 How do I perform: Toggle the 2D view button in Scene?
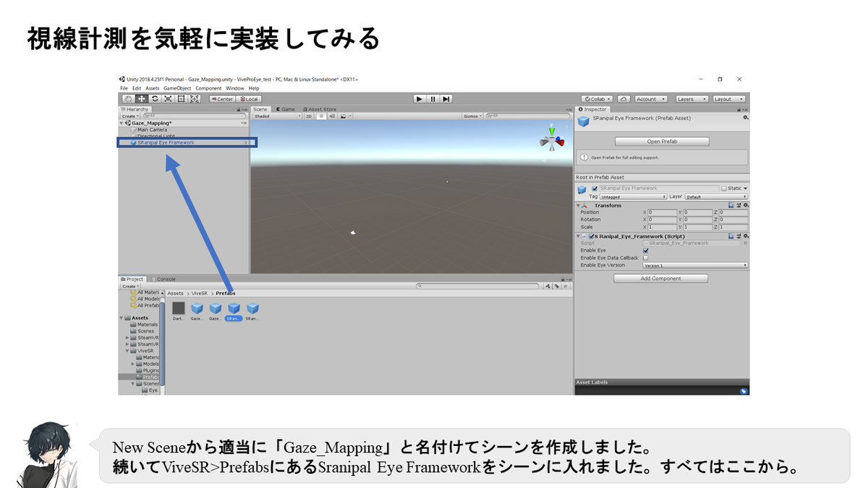point(309,116)
